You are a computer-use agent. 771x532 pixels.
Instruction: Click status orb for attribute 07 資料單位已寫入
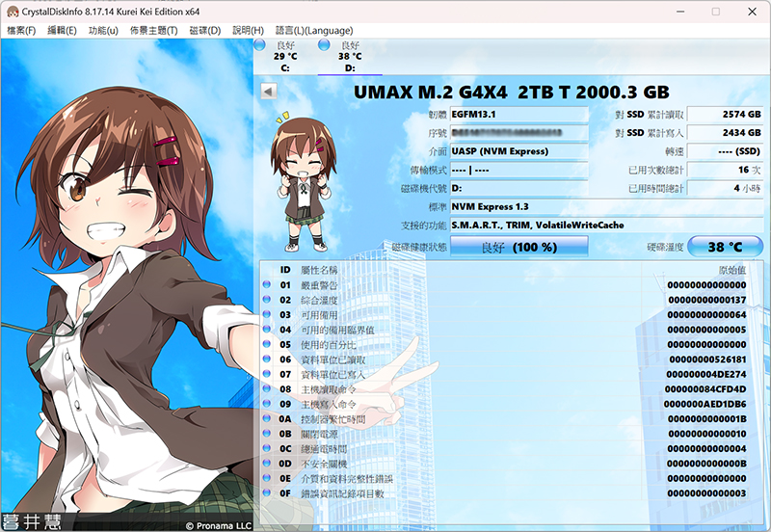[x=267, y=373]
